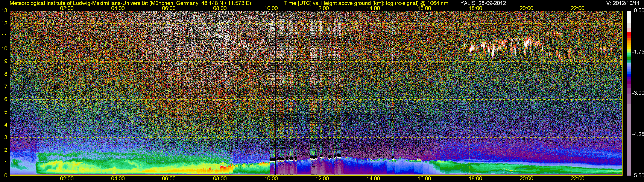Click the -1.75 color scale value
This screenshot has width=644, height=182.
click(x=638, y=52)
